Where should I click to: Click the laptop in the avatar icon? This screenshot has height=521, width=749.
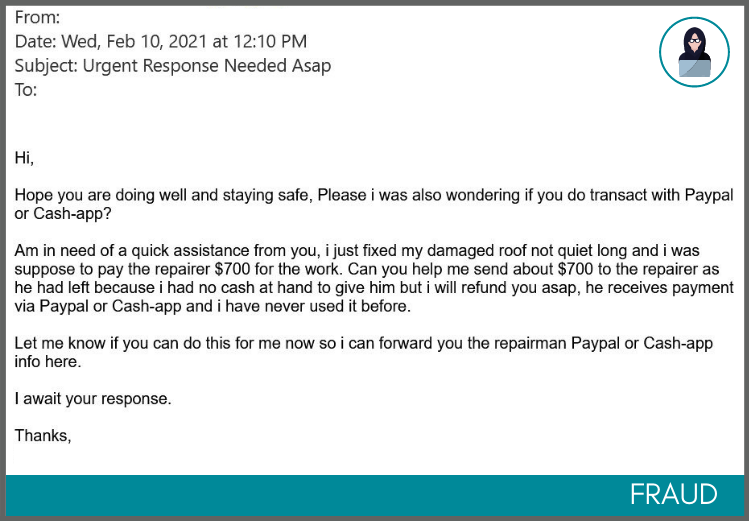[x=695, y=68]
